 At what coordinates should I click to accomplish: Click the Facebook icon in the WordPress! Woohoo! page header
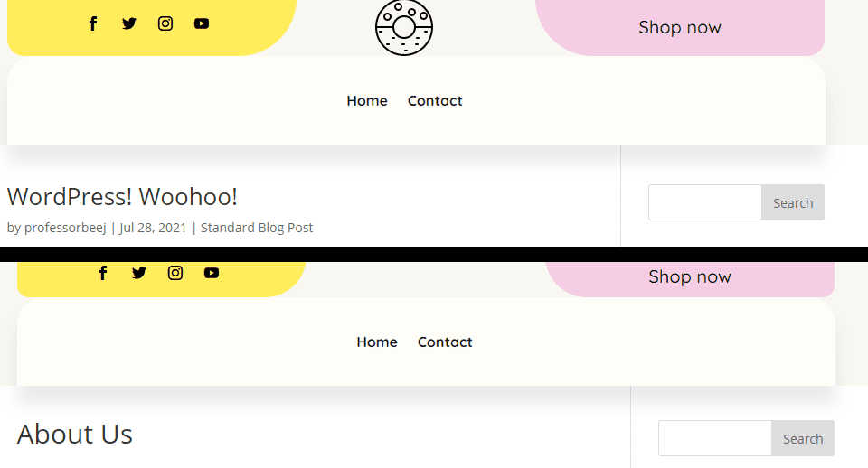click(93, 23)
